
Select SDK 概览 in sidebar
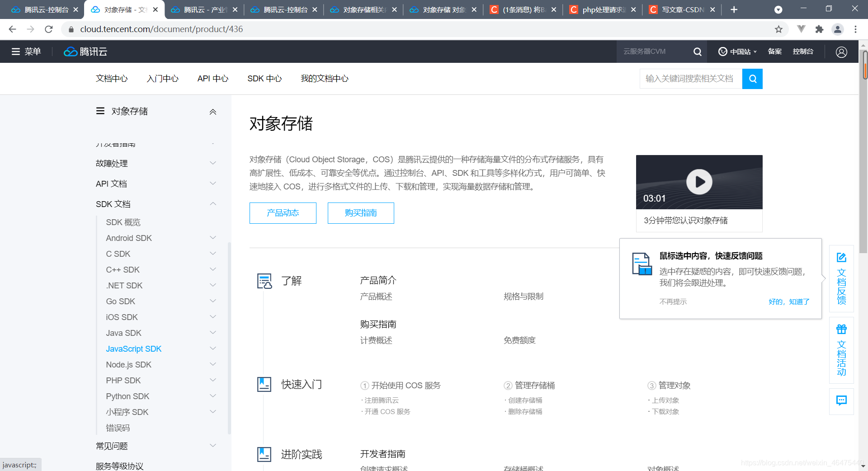point(123,222)
